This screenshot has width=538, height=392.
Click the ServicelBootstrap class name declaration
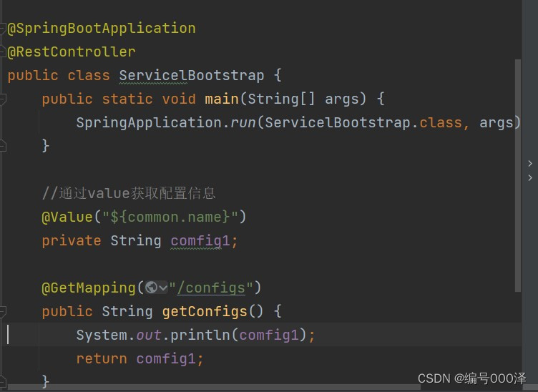(192, 75)
